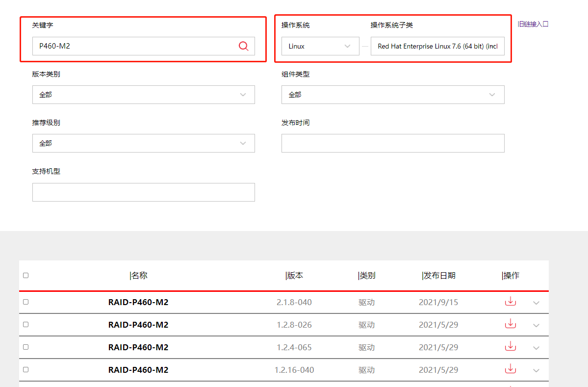
Task: Expand details for version 1.2.4-065 row
Action: [536, 348]
